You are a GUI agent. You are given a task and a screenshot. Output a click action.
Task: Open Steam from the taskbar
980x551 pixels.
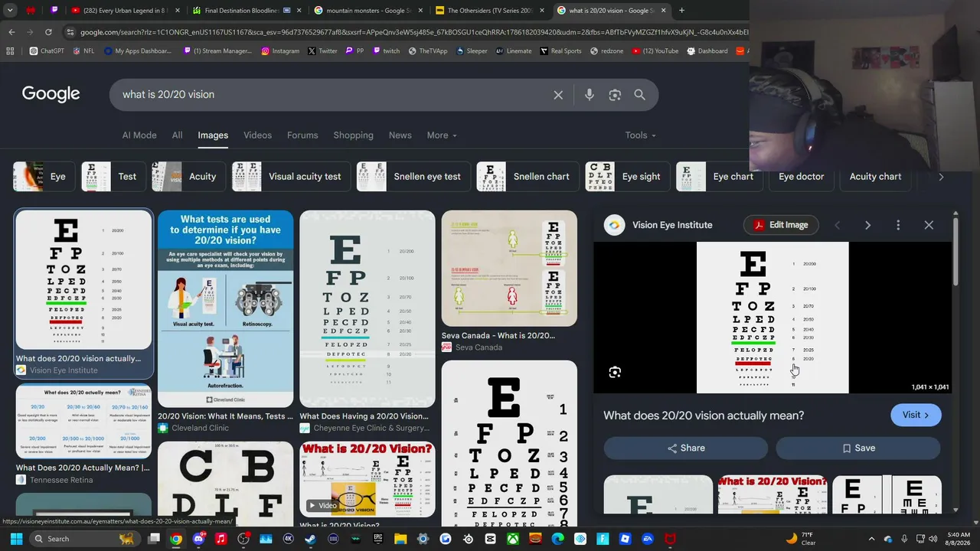(310, 539)
